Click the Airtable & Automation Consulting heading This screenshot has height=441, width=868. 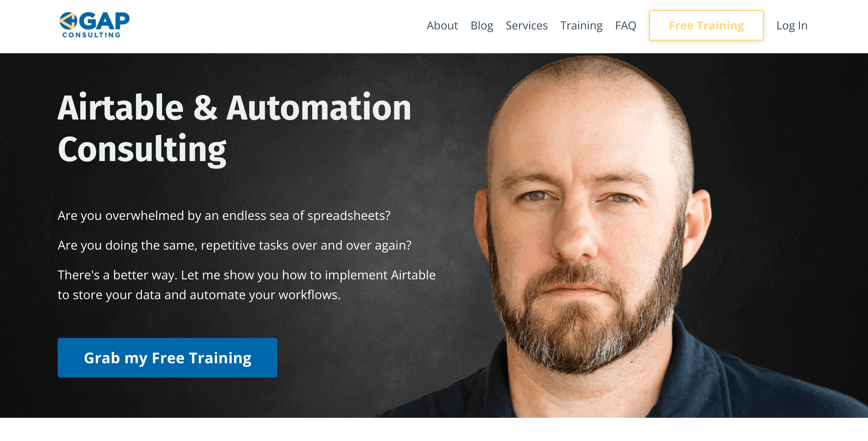tap(235, 129)
